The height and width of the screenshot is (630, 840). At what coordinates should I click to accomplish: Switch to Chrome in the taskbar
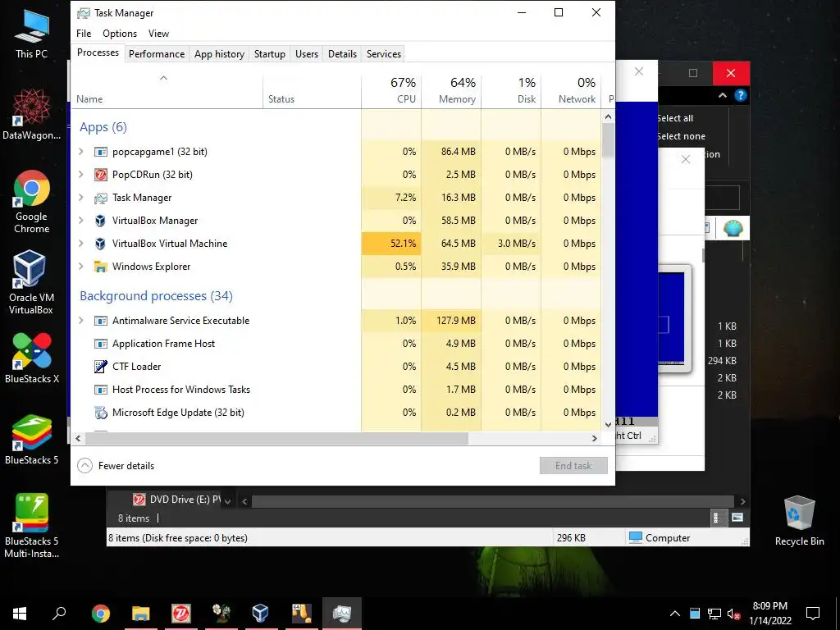coord(100,614)
